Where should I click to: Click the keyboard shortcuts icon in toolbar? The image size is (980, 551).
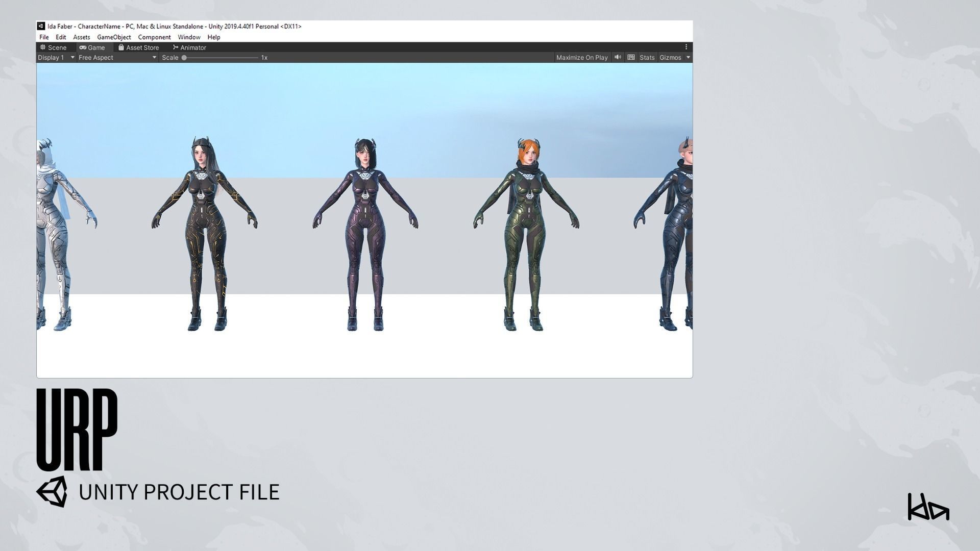pos(631,57)
